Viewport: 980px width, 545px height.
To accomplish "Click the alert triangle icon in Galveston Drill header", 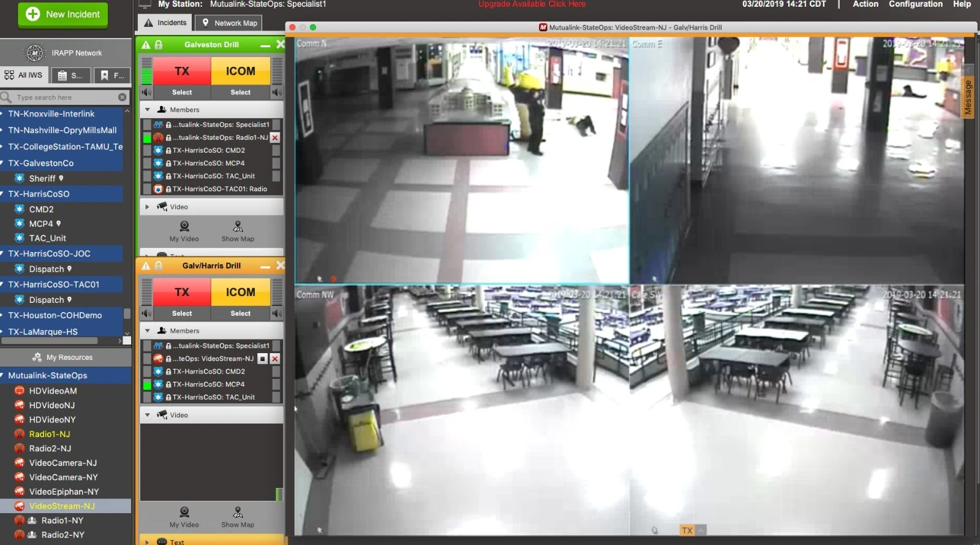I will (x=146, y=45).
